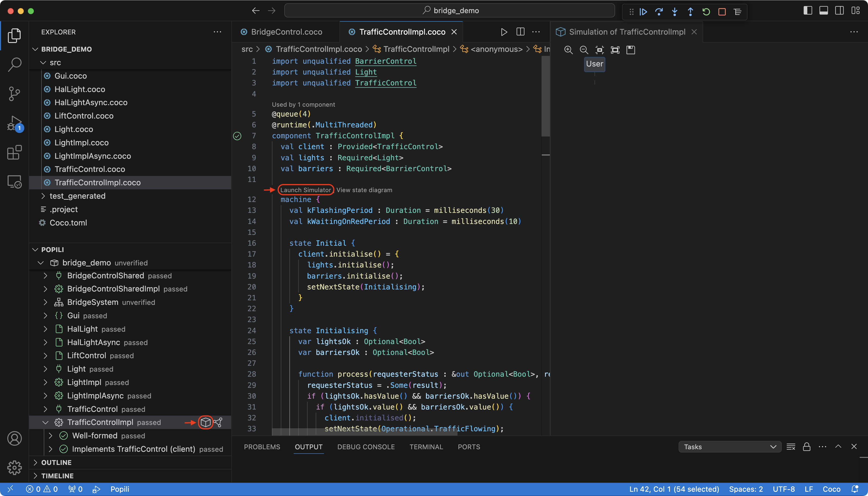Image resolution: width=868 pixels, height=496 pixels.
Task: Click Launch Simulator code lens
Action: coord(305,190)
